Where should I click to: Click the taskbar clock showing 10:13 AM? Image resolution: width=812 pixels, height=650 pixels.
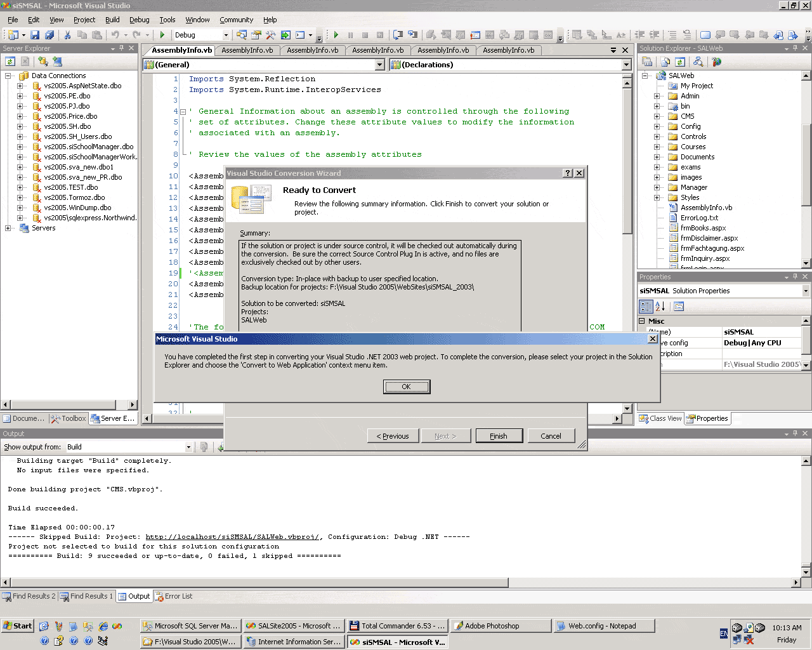[787, 628]
